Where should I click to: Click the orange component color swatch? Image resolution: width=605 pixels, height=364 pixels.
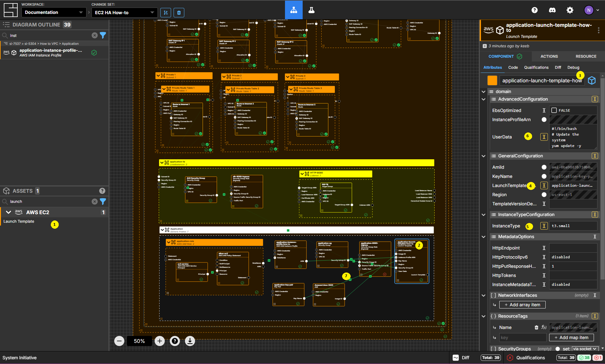coord(492,80)
